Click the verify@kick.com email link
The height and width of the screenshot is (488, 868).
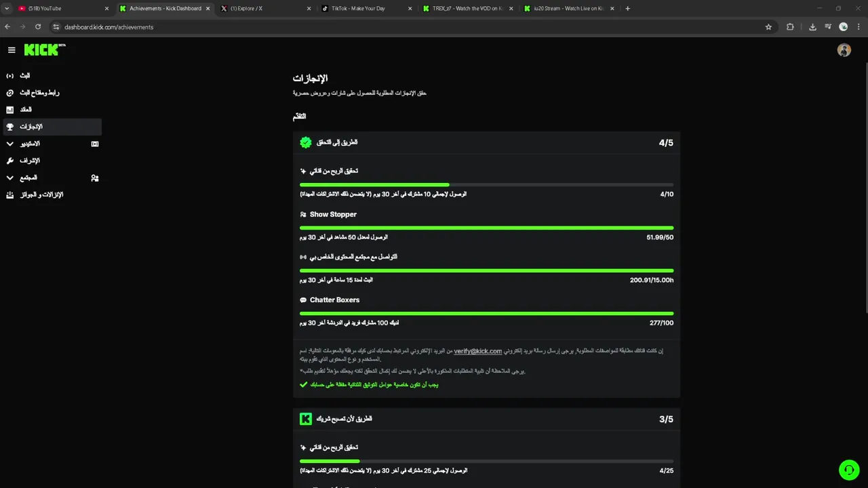(477, 351)
